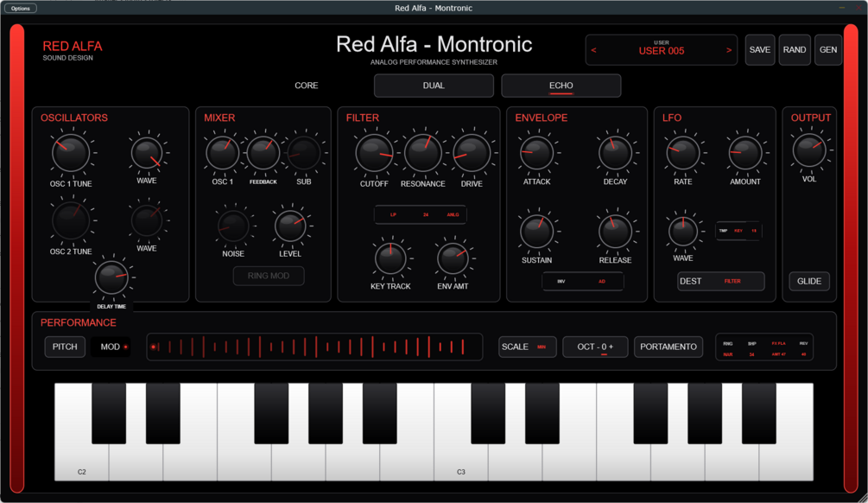Click the DELAY TIME knob
This screenshot has height=503, width=868.
click(111, 277)
